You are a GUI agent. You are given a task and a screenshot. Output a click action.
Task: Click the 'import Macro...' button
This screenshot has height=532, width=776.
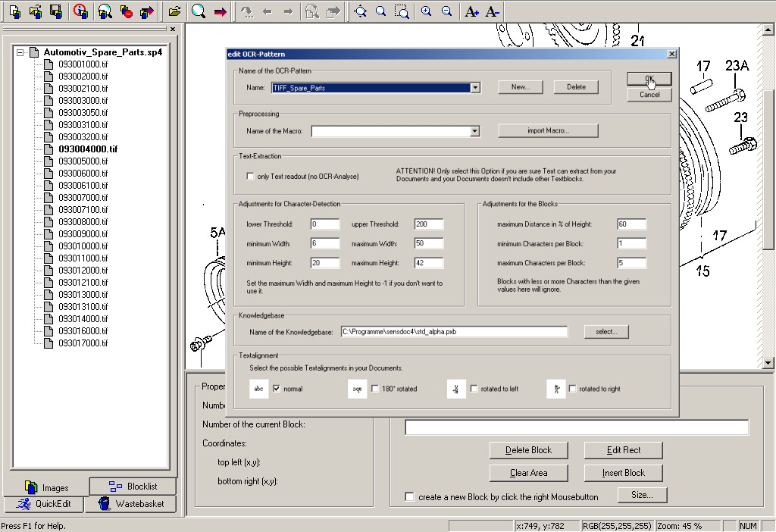(548, 130)
